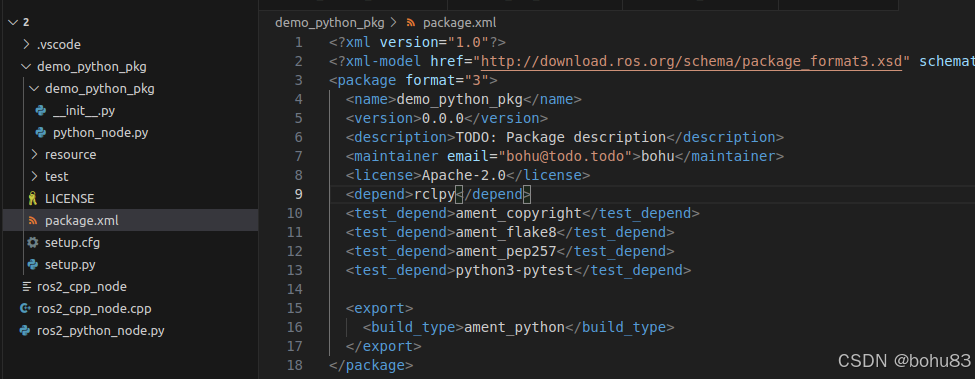Expand the test folder chevron
The image size is (975, 379).
[34, 176]
